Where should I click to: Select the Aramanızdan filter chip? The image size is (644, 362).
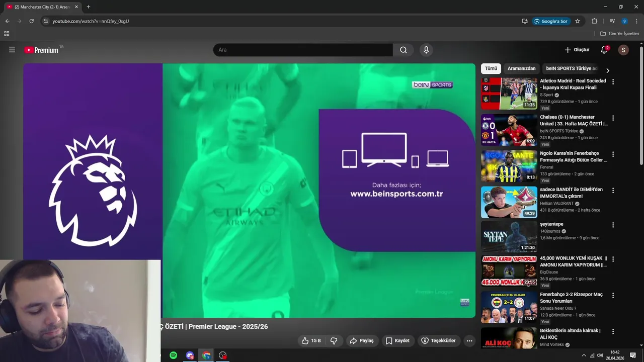pyautogui.click(x=521, y=68)
